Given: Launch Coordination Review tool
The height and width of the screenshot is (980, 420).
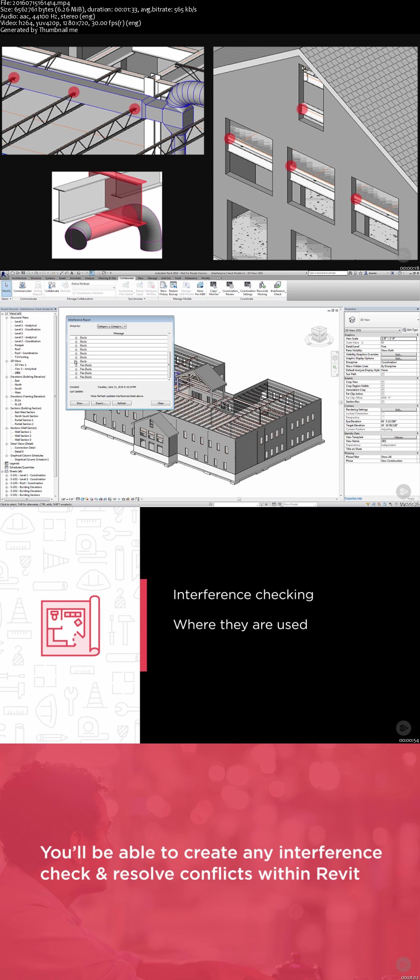Looking at the screenshot, I should [230, 285].
